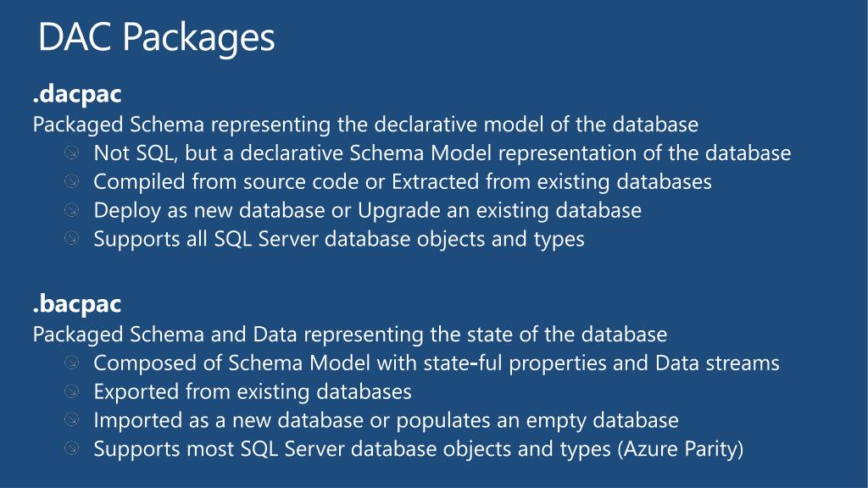
Task: Click the bullet icon beside "Supports all SQL Server"
Action: [x=71, y=238]
